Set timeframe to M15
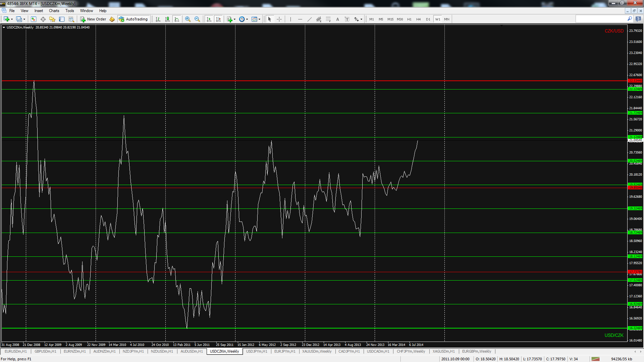 (x=390, y=19)
